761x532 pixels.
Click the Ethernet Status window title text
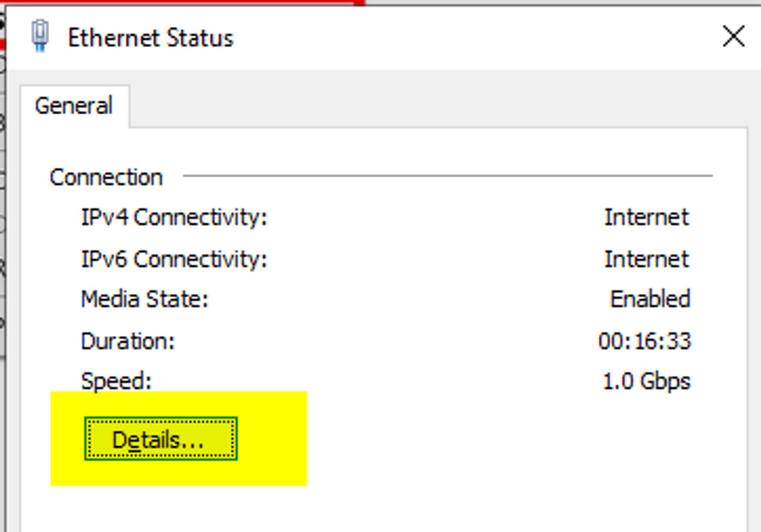tap(151, 38)
